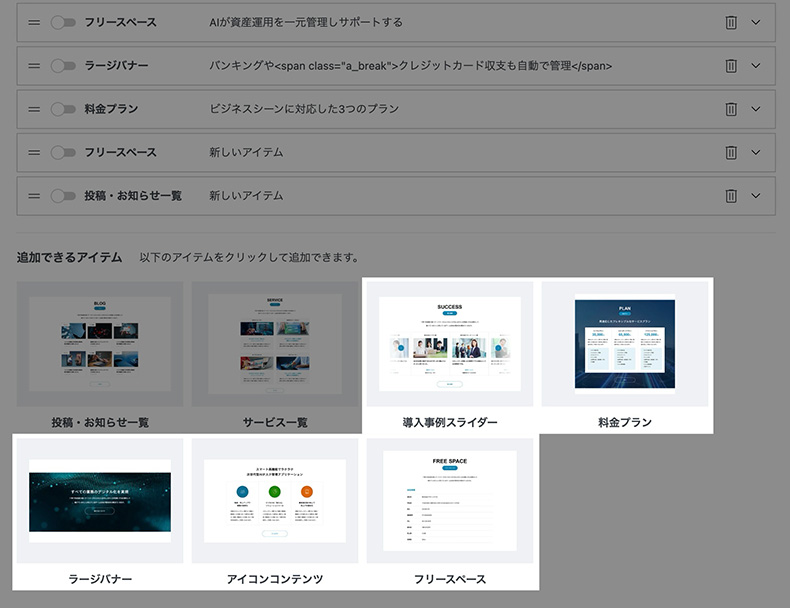Screen dimensions: 790x608
Task: Enable the 料金プラン row switch
Action: (x=63, y=109)
